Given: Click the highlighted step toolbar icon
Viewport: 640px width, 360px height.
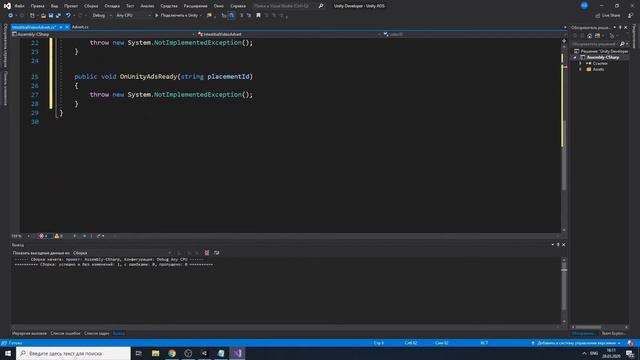Looking at the screenshot, I should pos(231,16).
